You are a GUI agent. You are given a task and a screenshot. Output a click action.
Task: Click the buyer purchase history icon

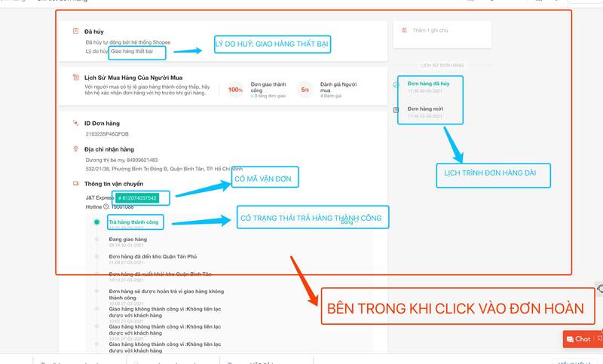point(75,77)
